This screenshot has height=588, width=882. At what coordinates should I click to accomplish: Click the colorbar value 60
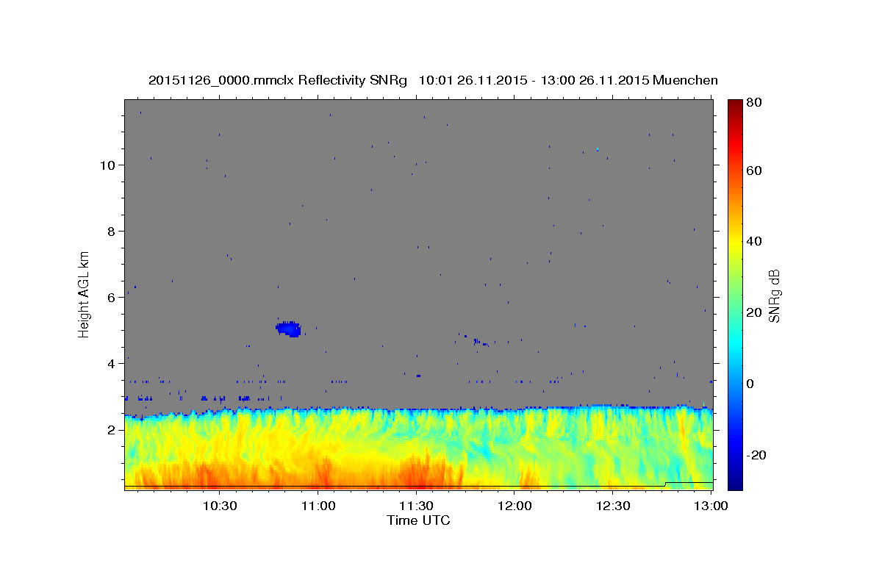click(756, 171)
